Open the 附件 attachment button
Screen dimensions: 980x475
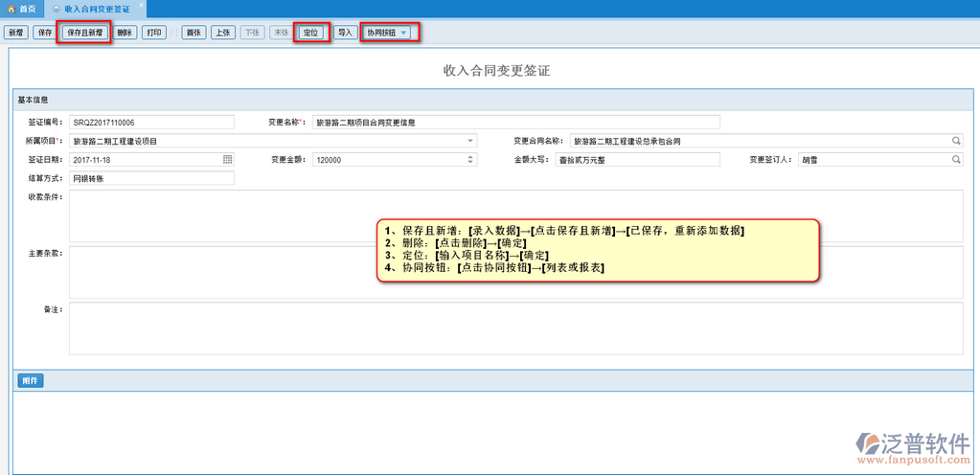point(30,381)
